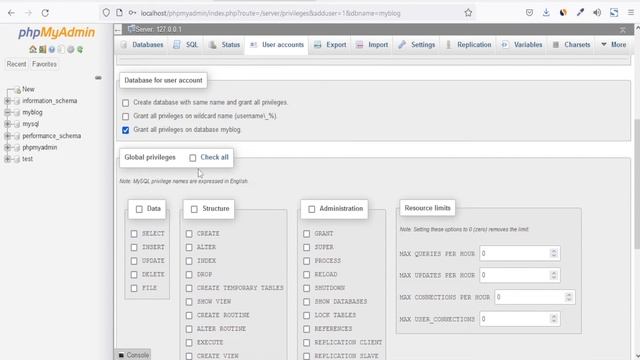Open the Export tab

point(330,45)
